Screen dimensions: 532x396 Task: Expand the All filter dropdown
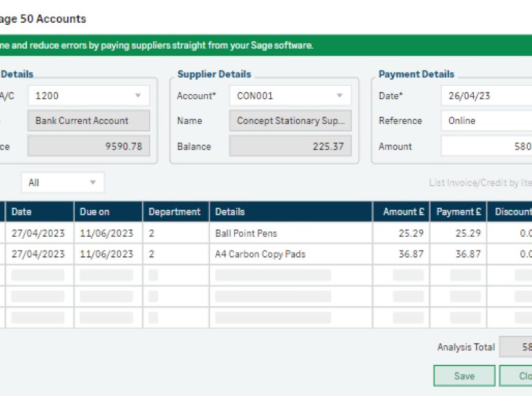[92, 182]
